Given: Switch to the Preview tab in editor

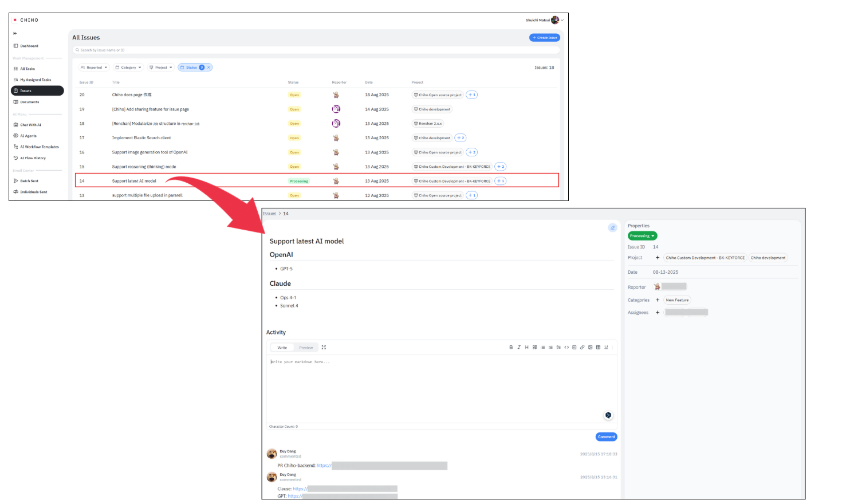Looking at the screenshot, I should pyautogui.click(x=306, y=348).
